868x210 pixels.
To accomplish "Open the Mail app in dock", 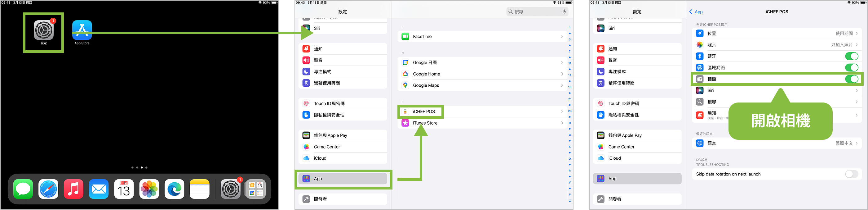I will tap(99, 189).
